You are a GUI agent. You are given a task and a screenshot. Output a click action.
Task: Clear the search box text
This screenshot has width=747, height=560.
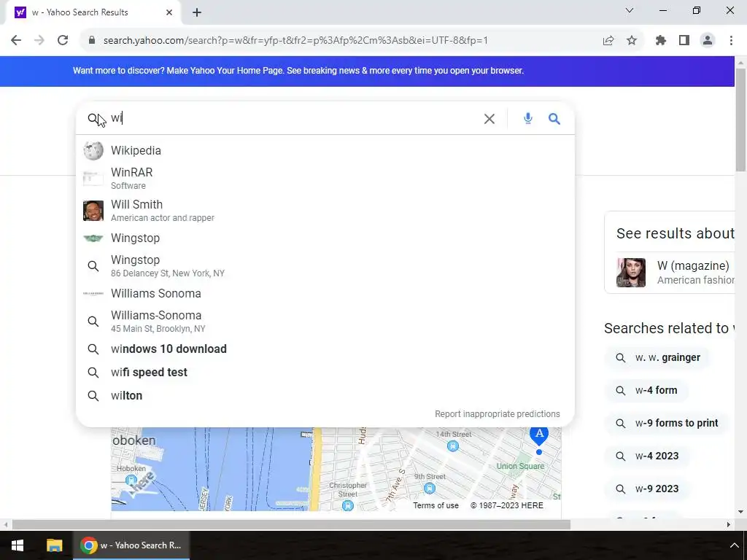[x=489, y=119]
